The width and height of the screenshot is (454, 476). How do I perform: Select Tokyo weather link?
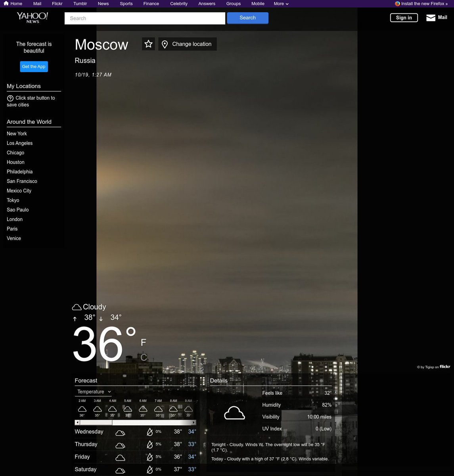coord(13,200)
